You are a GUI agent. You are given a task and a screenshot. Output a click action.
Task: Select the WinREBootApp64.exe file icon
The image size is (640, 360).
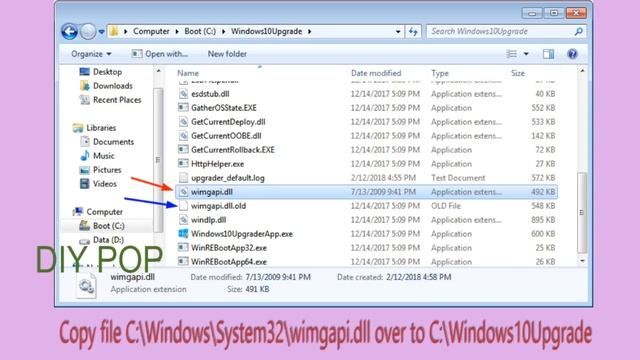click(x=184, y=262)
